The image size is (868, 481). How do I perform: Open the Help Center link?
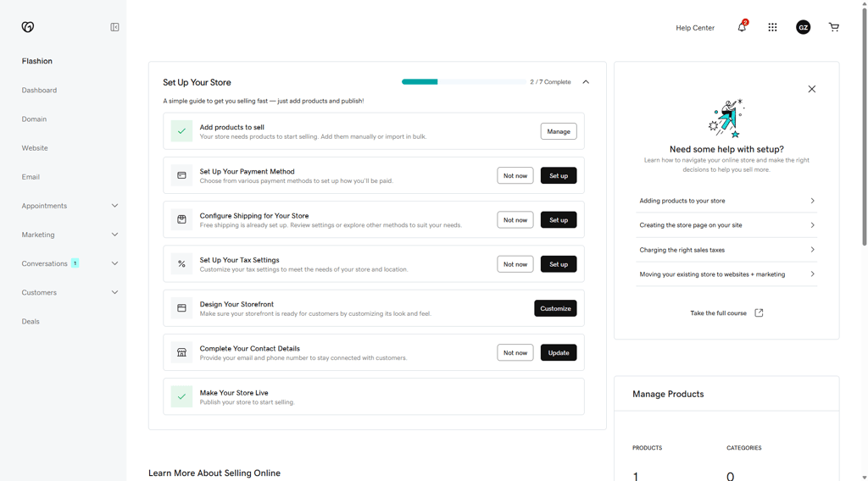point(695,28)
